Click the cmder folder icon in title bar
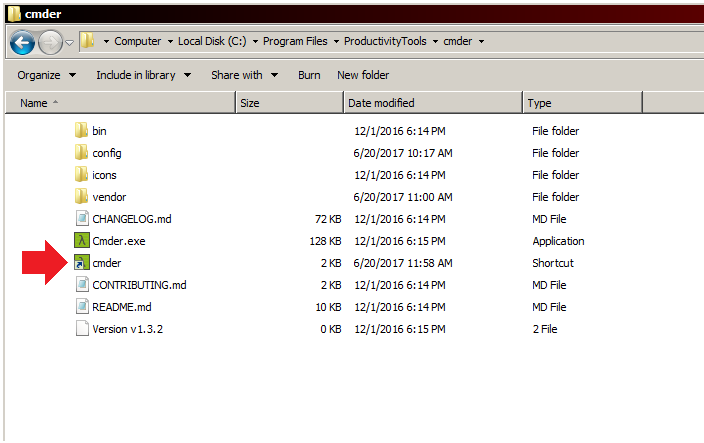Viewport: 704px width, 443px height. click(x=14, y=14)
